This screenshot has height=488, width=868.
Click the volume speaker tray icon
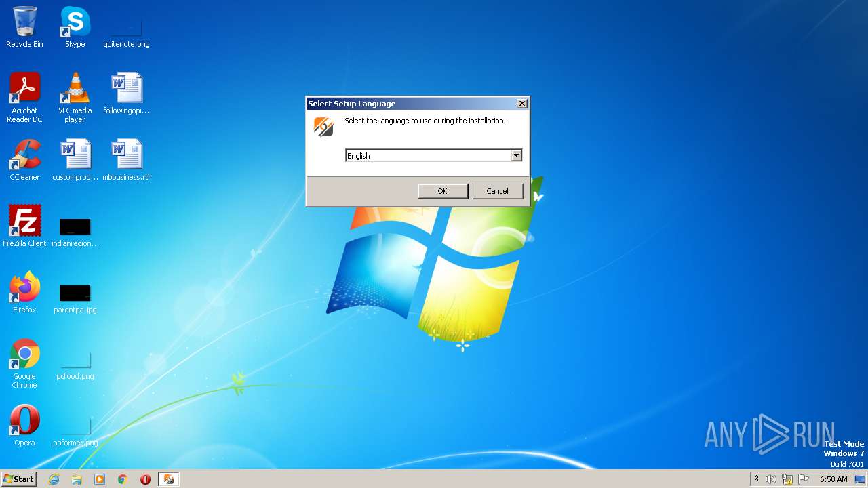(771, 479)
